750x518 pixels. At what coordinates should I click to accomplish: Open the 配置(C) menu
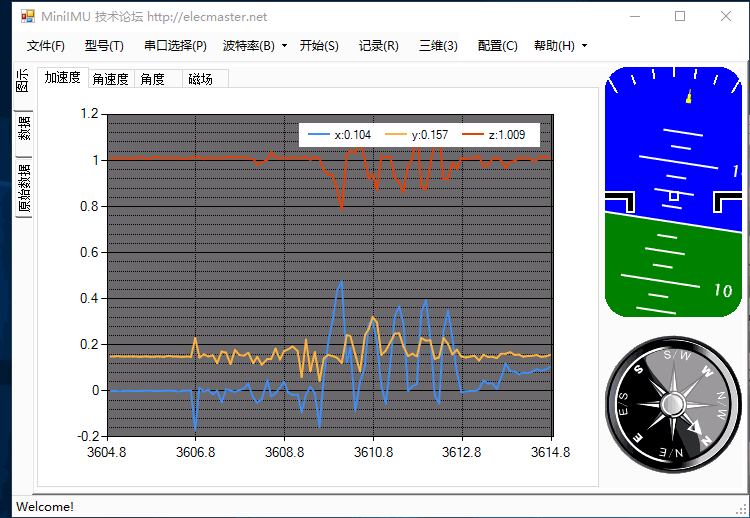497,46
